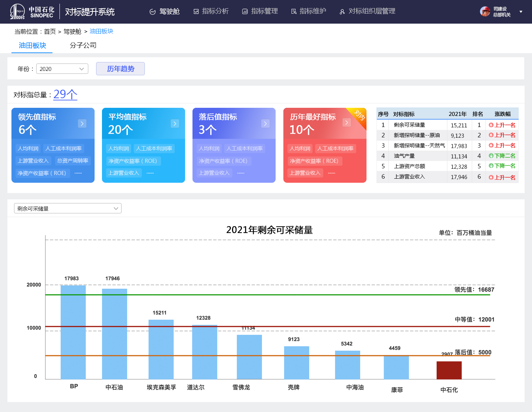Click the 人均利润 tag in 领先值指标 card
532x412 pixels.
(x=28, y=148)
